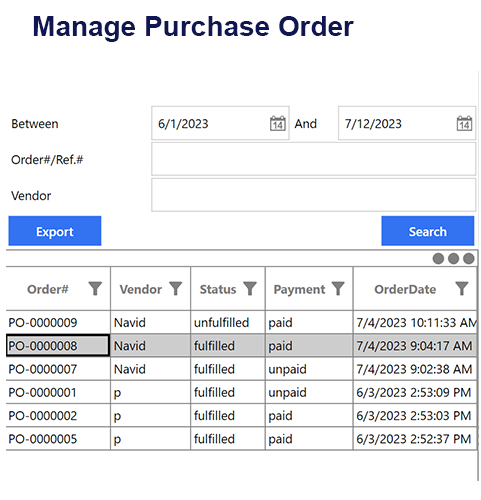The width and height of the screenshot is (481, 500).
Task: Open the end date calendar picker
Action: click(x=464, y=123)
